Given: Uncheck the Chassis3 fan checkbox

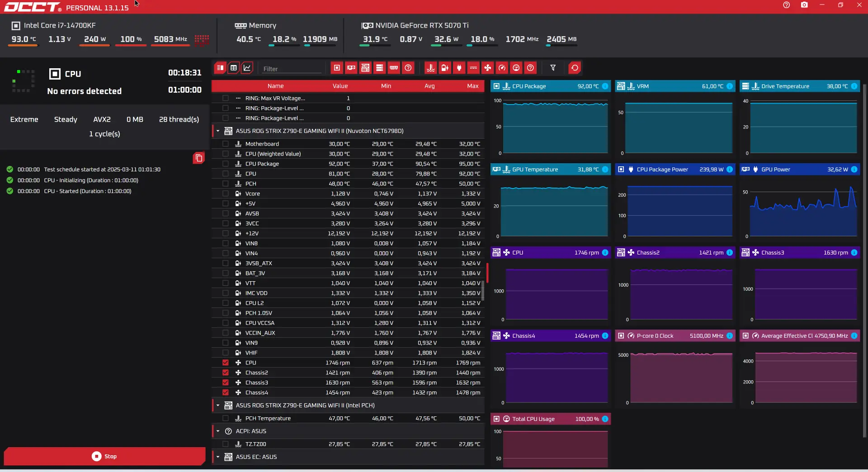Looking at the screenshot, I should point(226,382).
